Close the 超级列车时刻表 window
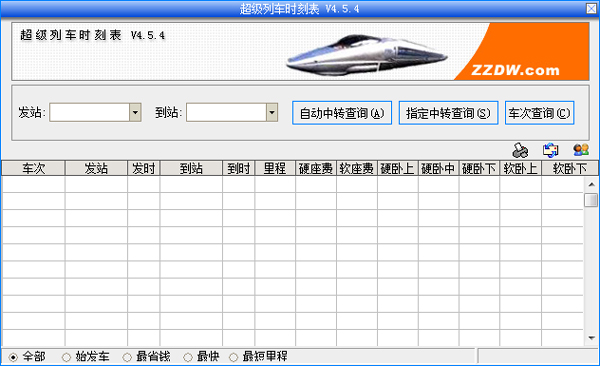 591,8
